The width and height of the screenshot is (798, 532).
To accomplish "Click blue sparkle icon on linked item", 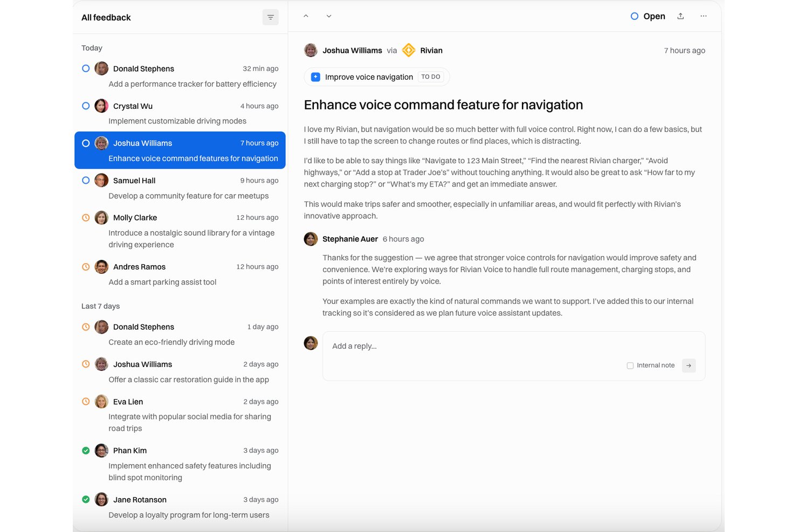I will 315,77.
